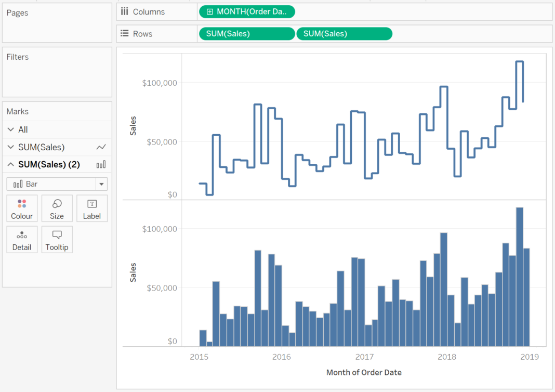The width and height of the screenshot is (555, 392).
Task: Click the Pages shelf
Action: 57,23
